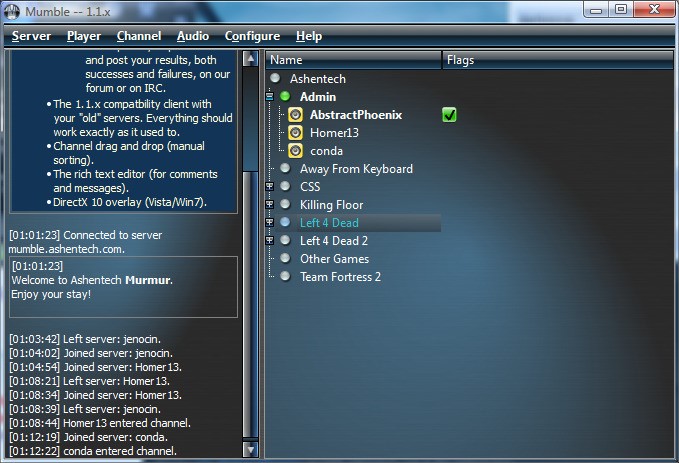The width and height of the screenshot is (679, 463).
Task: Click the Mumble headset icon in title bar
Action: pos(12,11)
